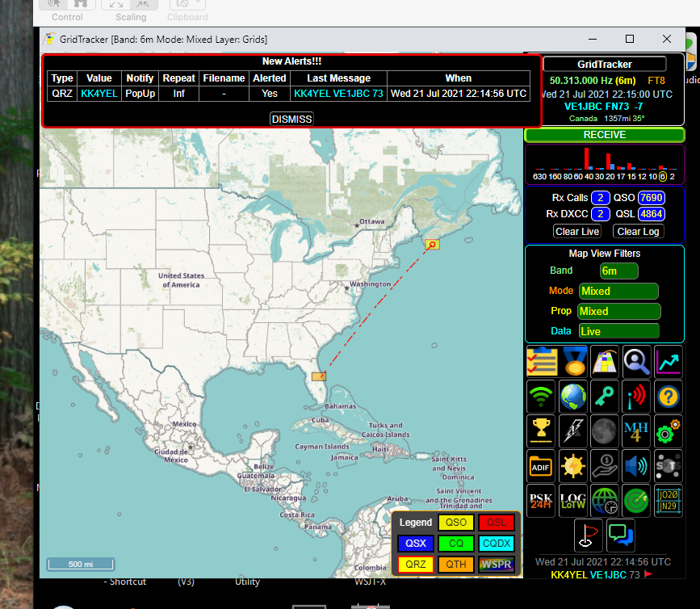Click the MH4 Maidenhead icon
700x609 pixels.
coord(636,431)
